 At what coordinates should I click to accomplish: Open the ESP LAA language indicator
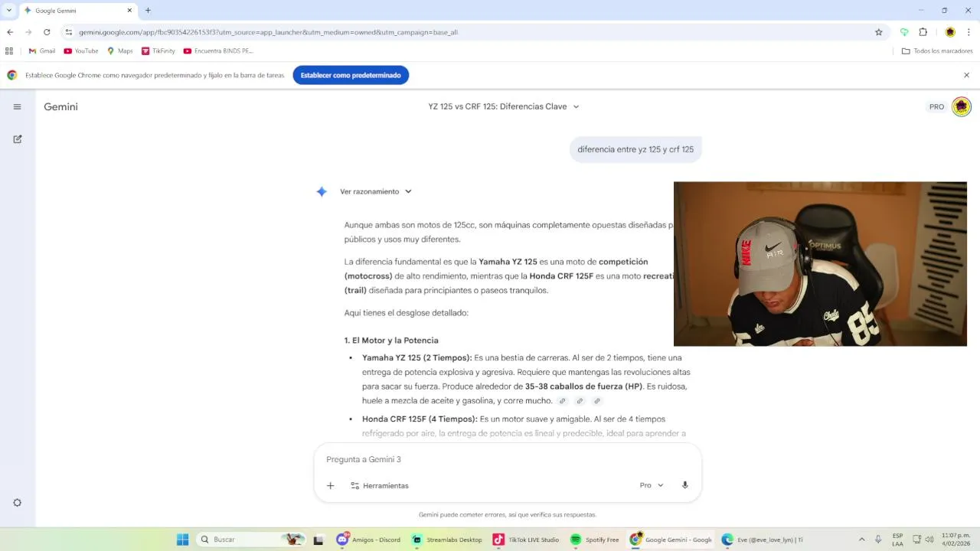tap(897, 540)
